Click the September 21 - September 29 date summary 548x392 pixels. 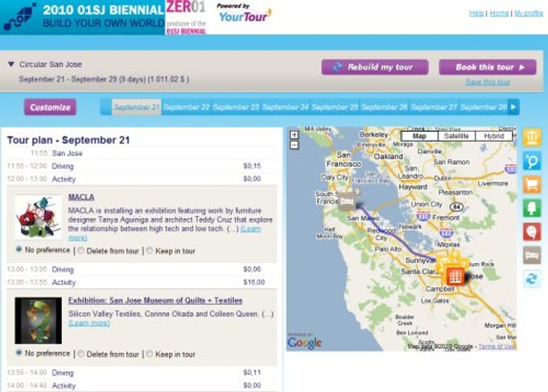coord(103,79)
